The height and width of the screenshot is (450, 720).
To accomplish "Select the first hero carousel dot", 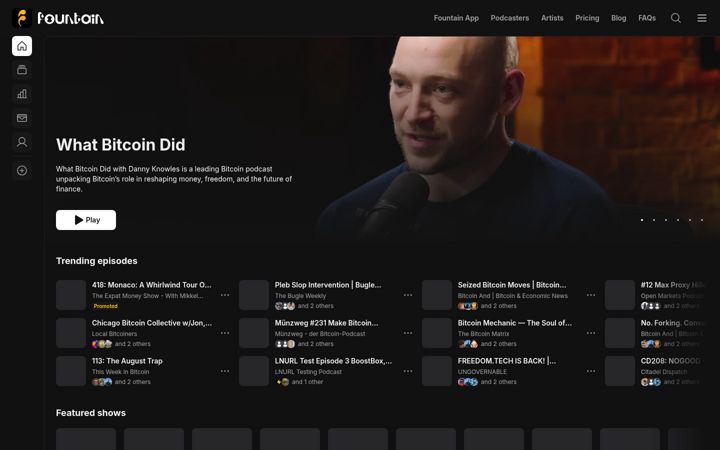I will click(x=642, y=220).
